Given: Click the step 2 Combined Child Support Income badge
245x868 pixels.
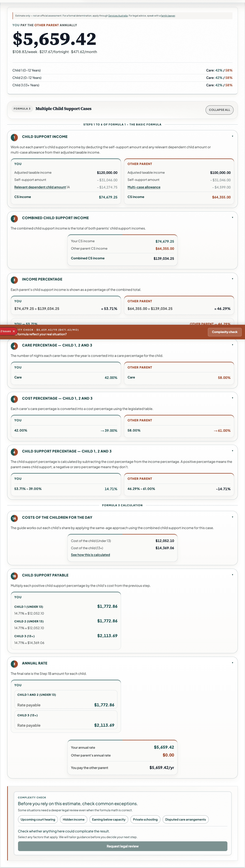Looking at the screenshot, I should click(x=14, y=219).
